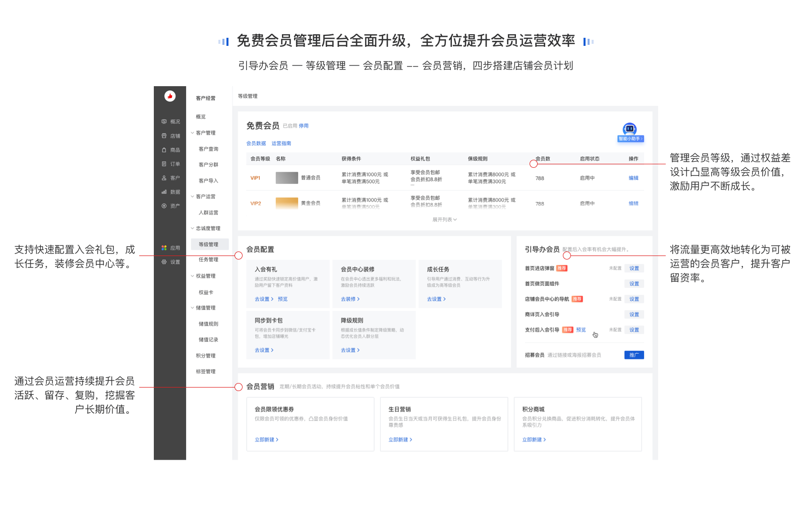Open the 商品 goods icon
The height and width of the screenshot is (511, 812).
[x=164, y=150]
